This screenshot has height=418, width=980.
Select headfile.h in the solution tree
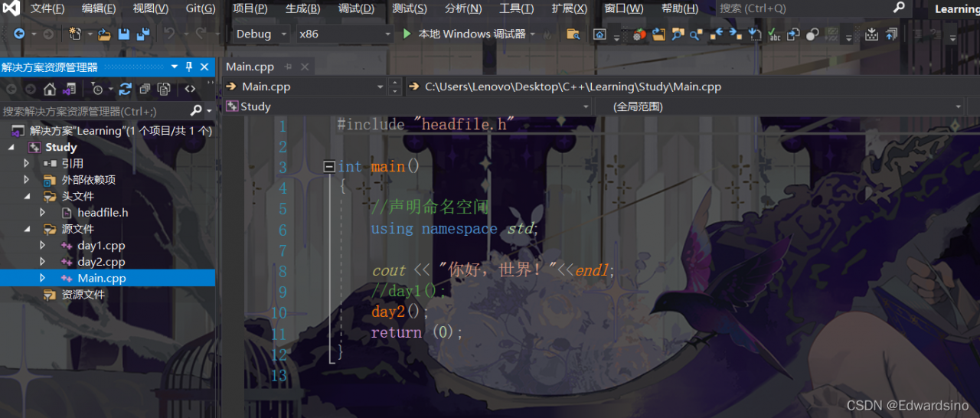(x=103, y=213)
